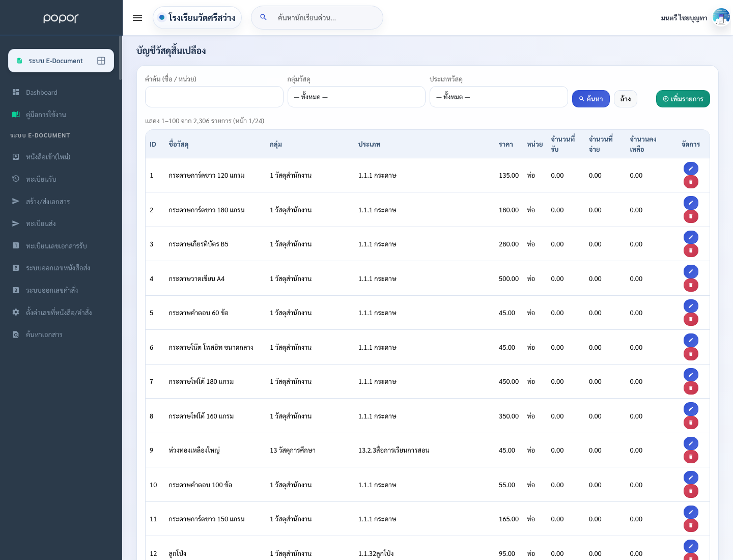This screenshot has width=733, height=560.
Task: Click the คำค้น keyword input field
Action: [214, 97]
